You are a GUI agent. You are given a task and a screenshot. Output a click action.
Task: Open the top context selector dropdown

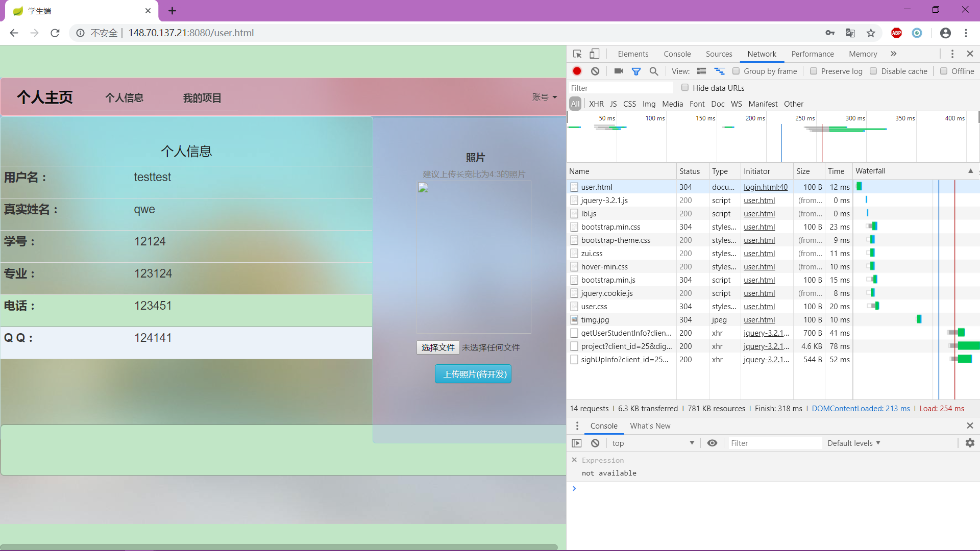coord(653,443)
